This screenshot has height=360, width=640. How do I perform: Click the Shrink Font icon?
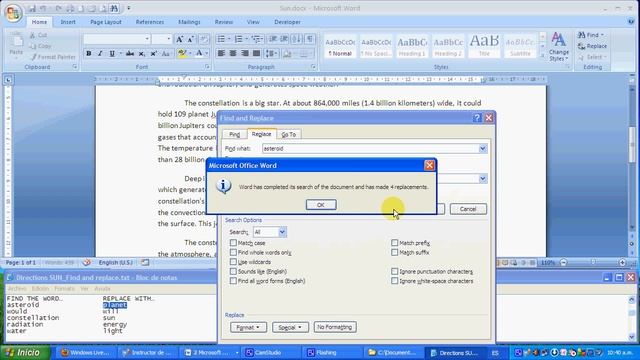pyautogui.click(x=191, y=39)
